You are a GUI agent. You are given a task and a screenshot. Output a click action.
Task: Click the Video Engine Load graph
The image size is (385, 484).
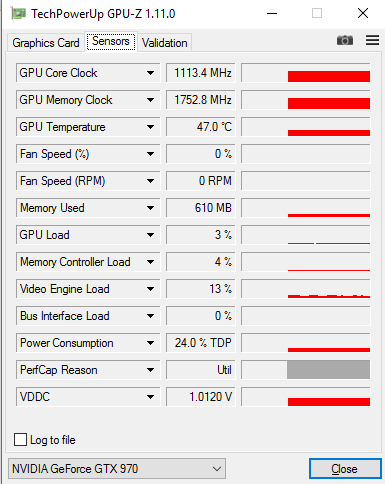pyautogui.click(x=306, y=289)
